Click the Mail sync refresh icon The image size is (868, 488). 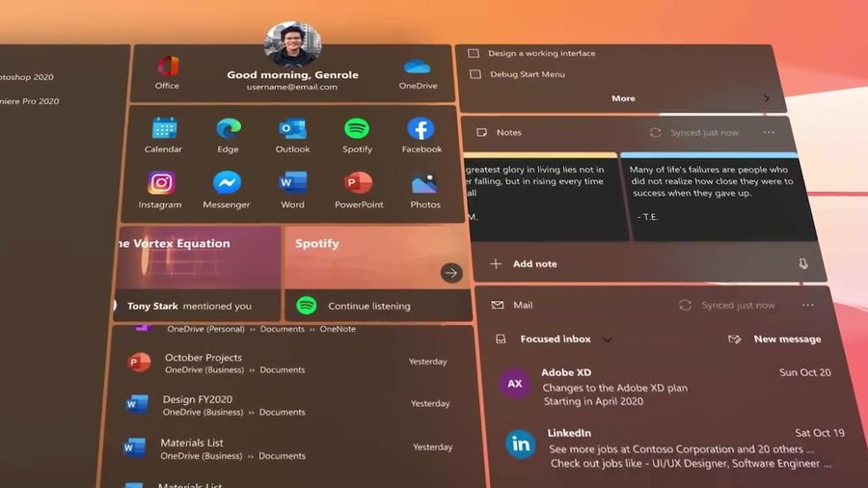(686, 306)
